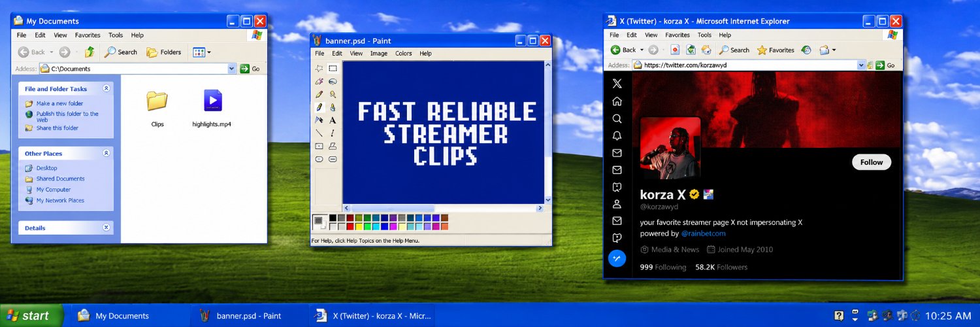Screen dimensions: 980x327
Task: Click Make a new folder link
Action: [x=59, y=103]
